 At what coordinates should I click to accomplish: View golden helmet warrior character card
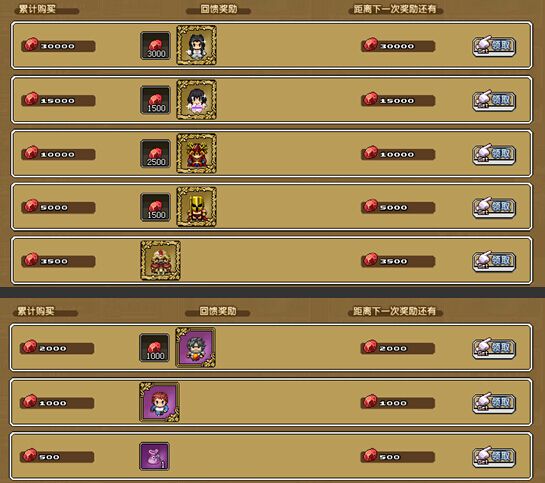tap(196, 207)
